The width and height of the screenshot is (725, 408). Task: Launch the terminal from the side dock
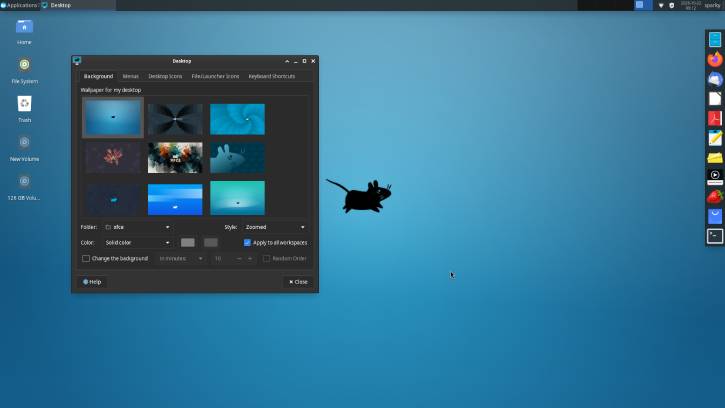(715, 236)
